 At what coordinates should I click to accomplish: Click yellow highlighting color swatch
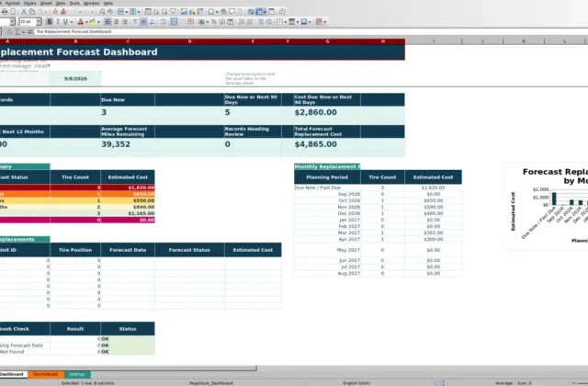click(92, 22)
